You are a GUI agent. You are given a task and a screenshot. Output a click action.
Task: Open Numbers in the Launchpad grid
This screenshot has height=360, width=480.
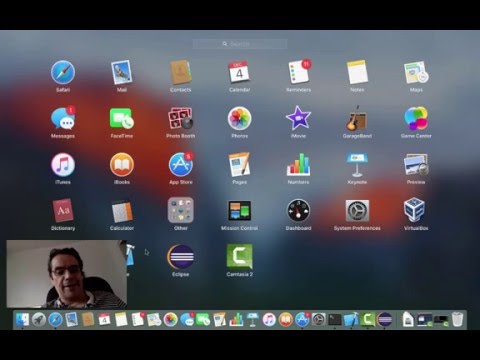coord(298,165)
